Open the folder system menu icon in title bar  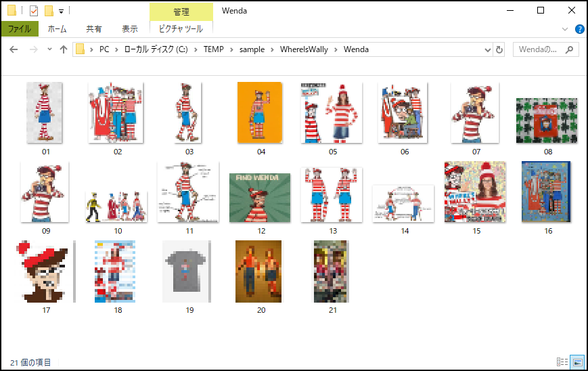12,11
